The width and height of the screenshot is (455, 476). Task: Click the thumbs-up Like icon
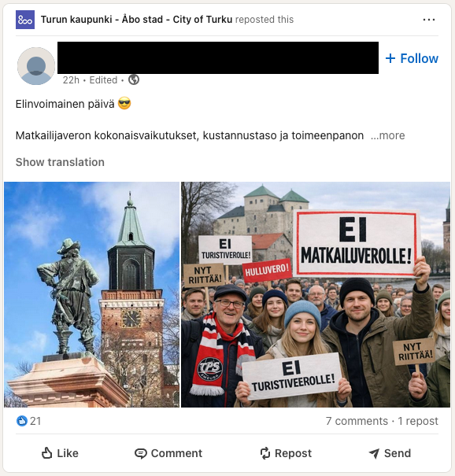point(46,453)
